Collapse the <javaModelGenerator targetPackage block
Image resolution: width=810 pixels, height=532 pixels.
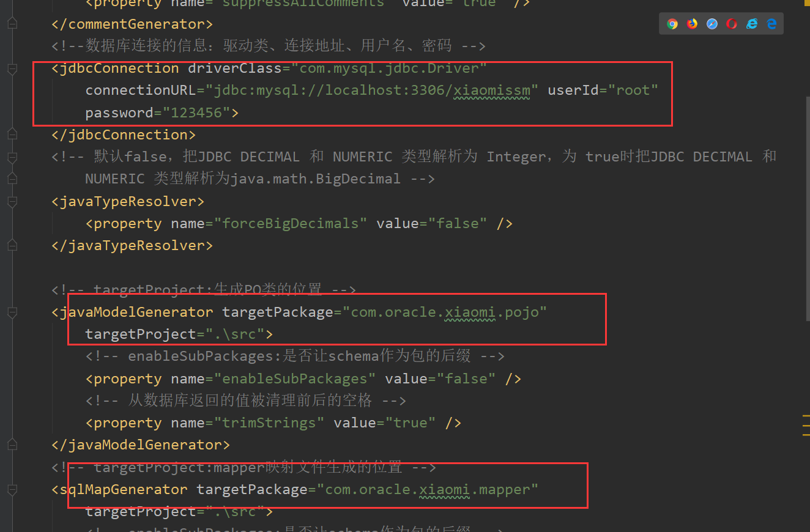12,312
